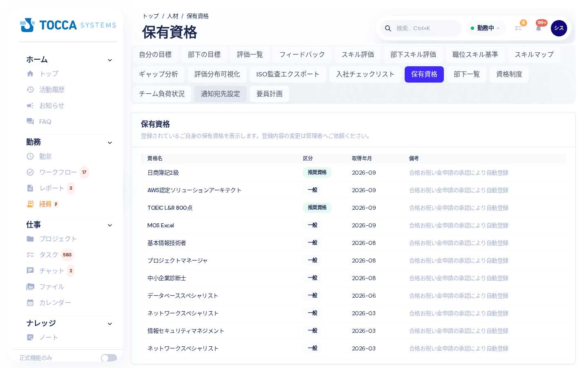The image size is (588, 368).
Task: Click the 取得年月 column header
Action: point(362,158)
